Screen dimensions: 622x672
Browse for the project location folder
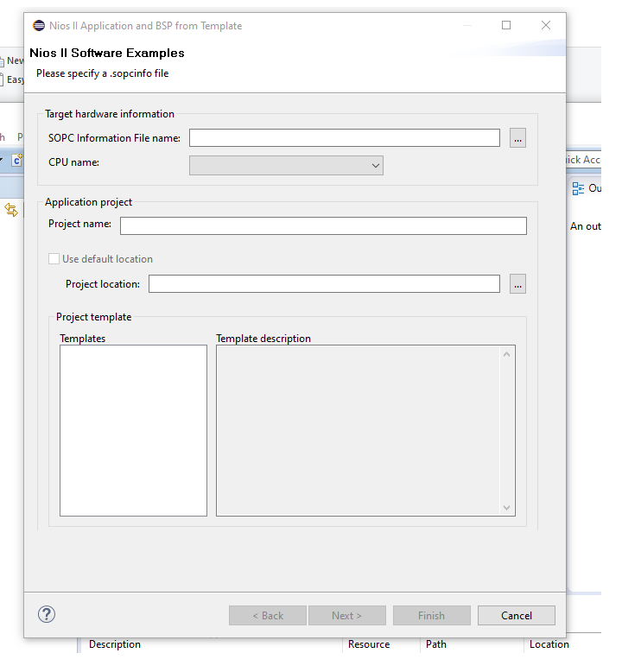(x=517, y=284)
